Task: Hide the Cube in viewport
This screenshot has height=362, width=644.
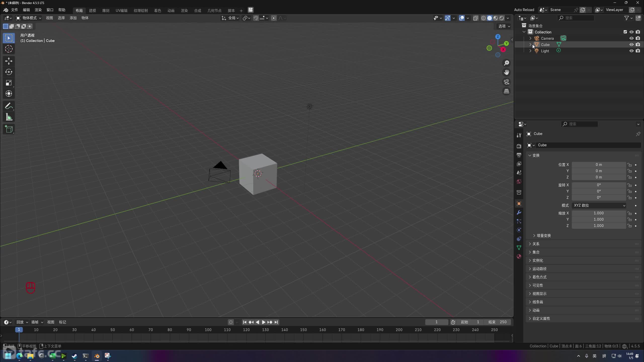Action: click(x=631, y=44)
